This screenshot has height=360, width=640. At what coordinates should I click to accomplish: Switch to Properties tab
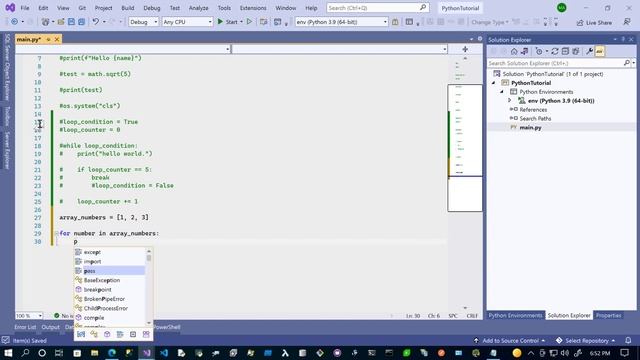click(608, 316)
